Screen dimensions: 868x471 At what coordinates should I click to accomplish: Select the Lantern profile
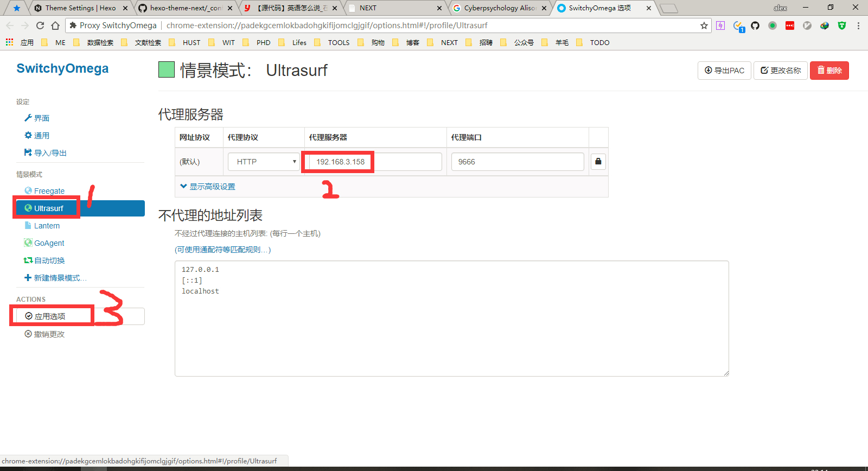(x=42, y=226)
